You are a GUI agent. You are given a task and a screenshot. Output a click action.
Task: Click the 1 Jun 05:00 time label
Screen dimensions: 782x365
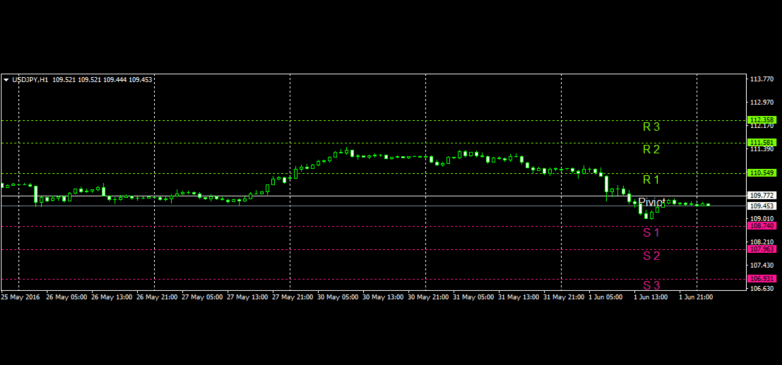pos(606,297)
